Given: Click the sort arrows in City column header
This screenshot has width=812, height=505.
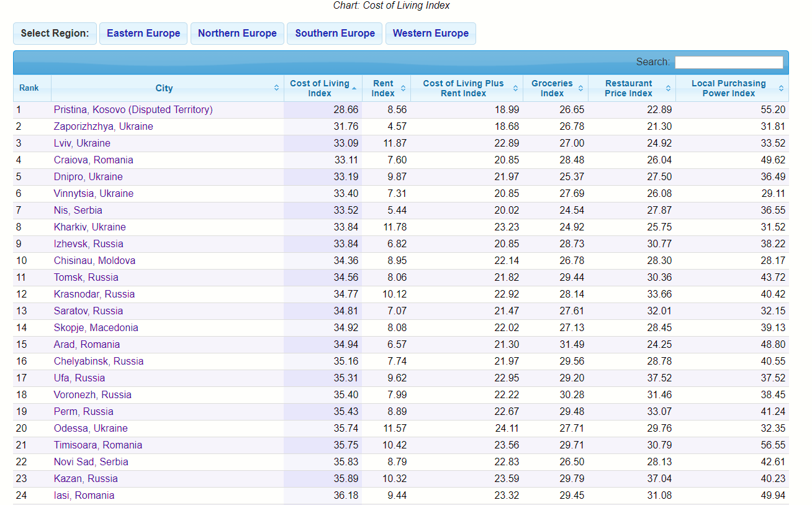Looking at the screenshot, I should click(x=276, y=88).
